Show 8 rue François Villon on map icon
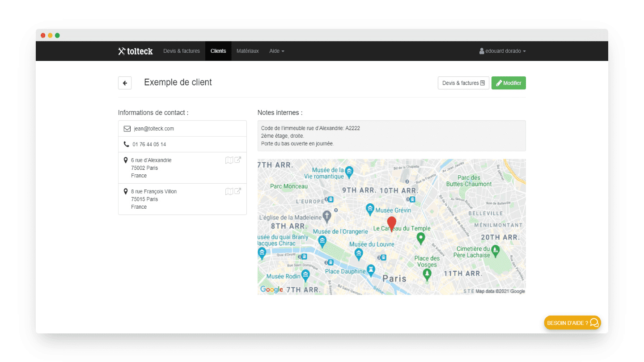Screen dimensions: 644x362 click(229, 191)
